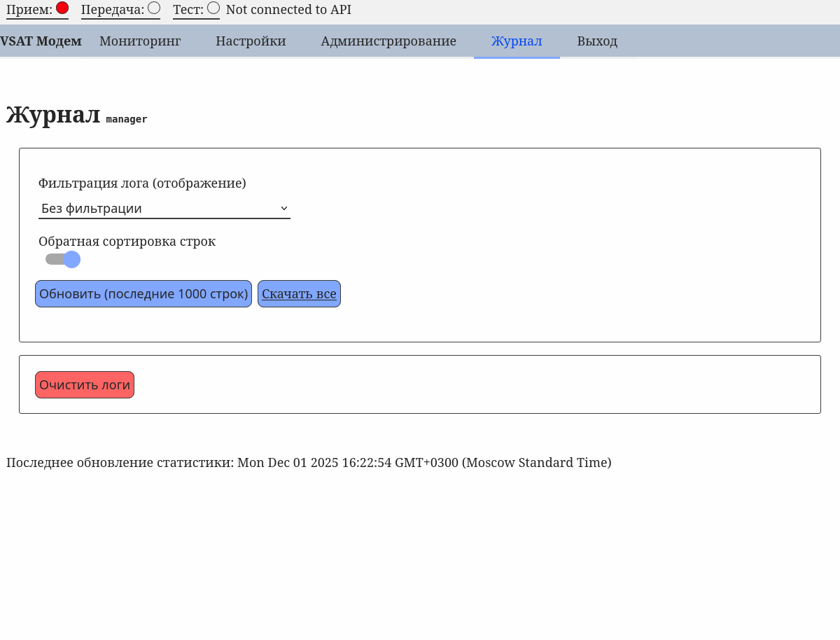Toggle the Обратная сортировка строк switch
The image size is (840, 640).
coord(63,260)
